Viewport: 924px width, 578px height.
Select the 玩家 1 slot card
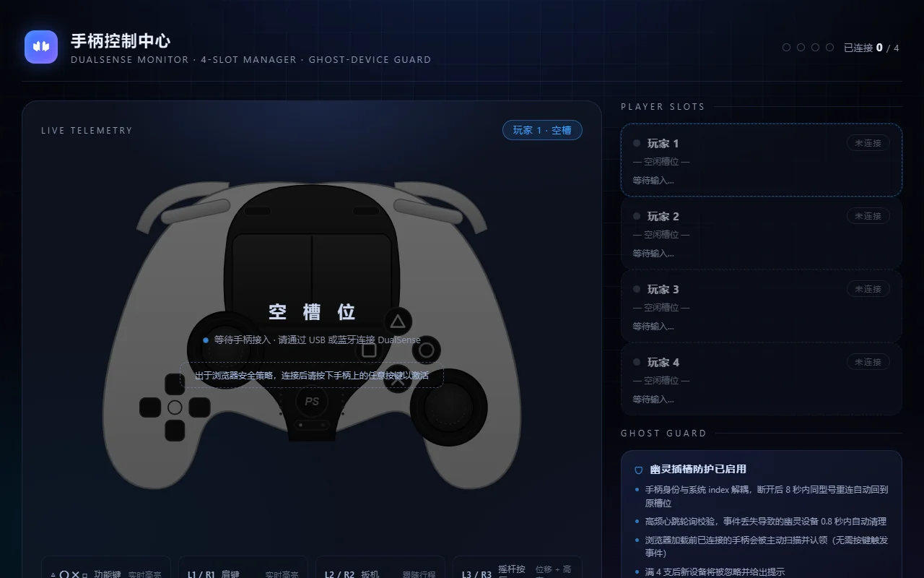pyautogui.click(x=762, y=160)
